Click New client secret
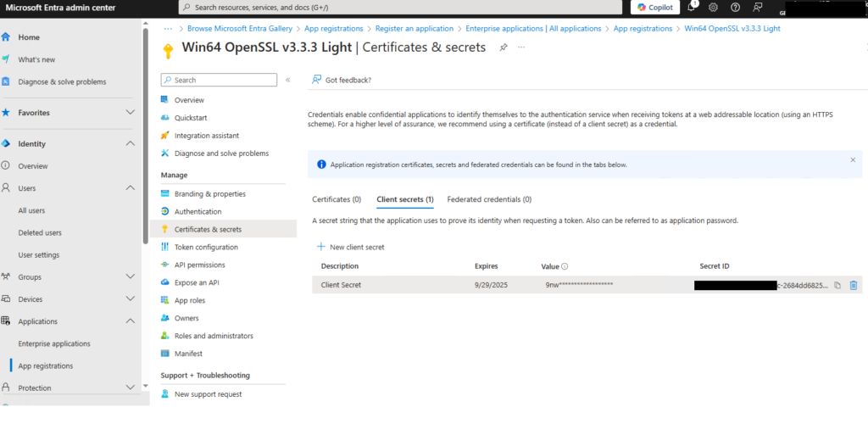 click(350, 247)
